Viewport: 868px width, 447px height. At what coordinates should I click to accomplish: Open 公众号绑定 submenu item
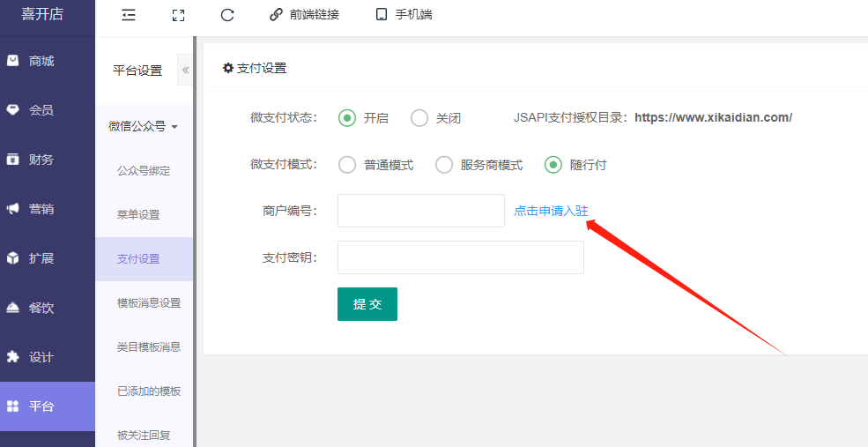pos(144,171)
